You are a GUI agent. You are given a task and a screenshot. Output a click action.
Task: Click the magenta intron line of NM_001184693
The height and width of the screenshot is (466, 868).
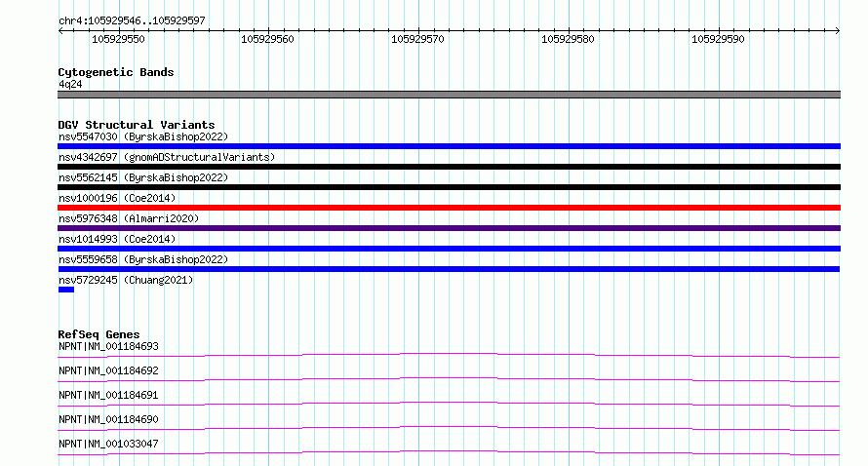pos(449,353)
